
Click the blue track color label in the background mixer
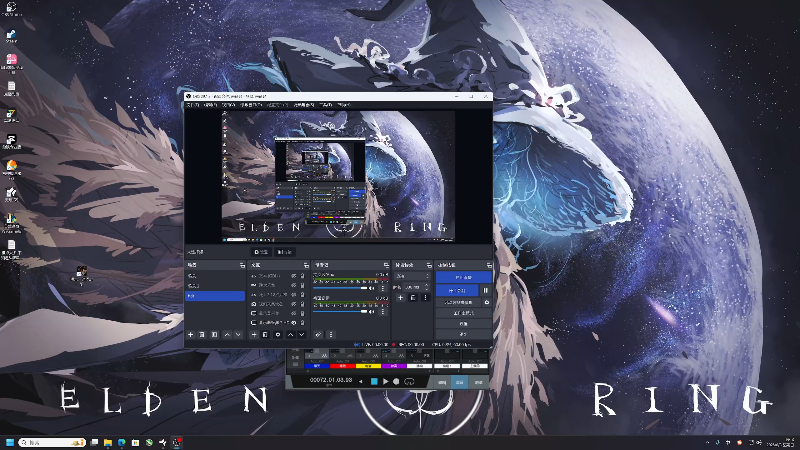tap(317, 366)
